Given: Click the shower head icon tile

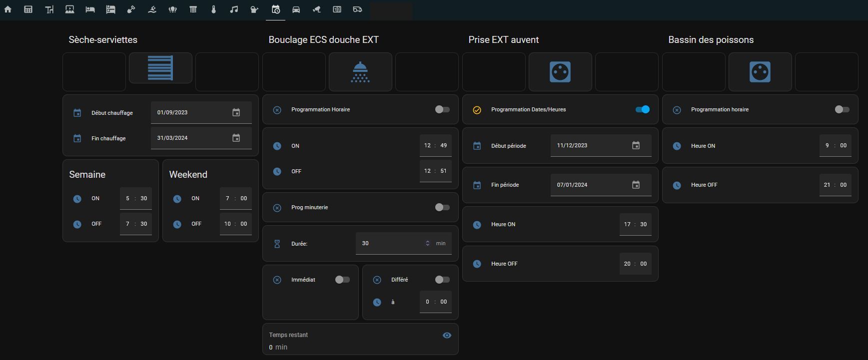Looking at the screenshot, I should [x=360, y=72].
